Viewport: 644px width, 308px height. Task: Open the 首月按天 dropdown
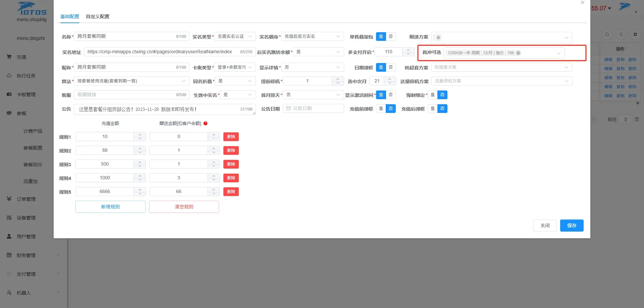(313, 95)
